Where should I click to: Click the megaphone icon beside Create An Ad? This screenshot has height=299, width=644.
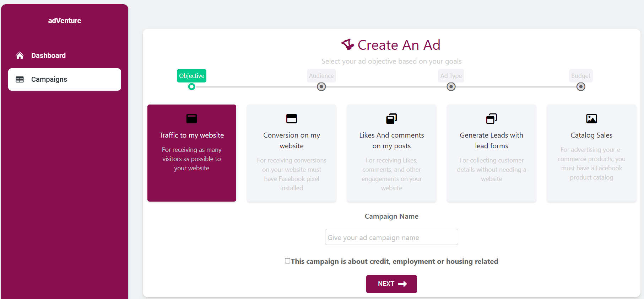(348, 44)
